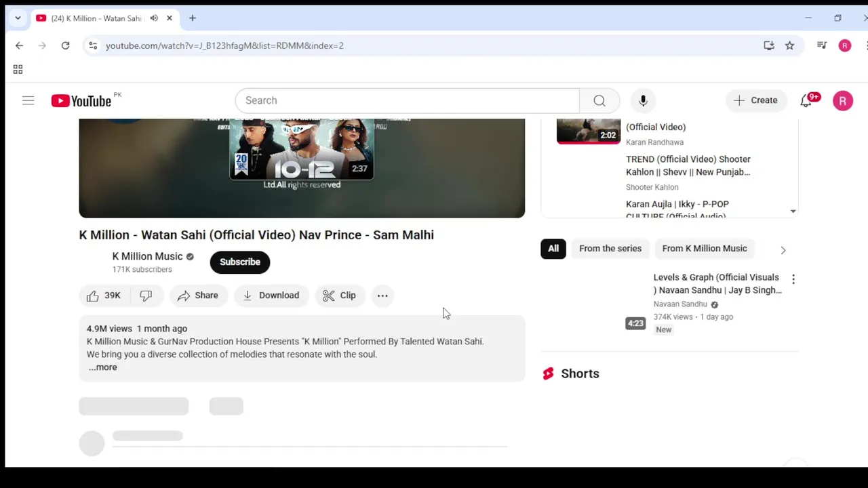Open options menu for Levels & Graph video

tap(793, 279)
